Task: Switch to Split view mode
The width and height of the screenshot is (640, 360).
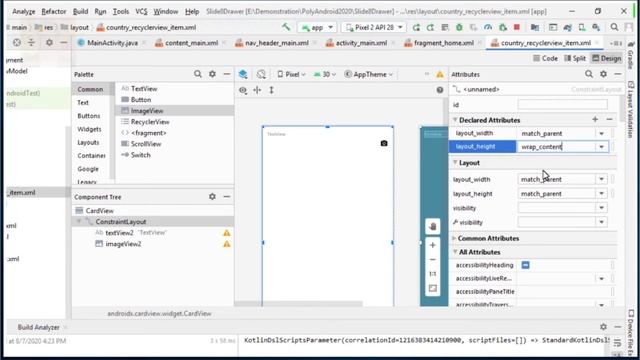Action: coord(575,58)
